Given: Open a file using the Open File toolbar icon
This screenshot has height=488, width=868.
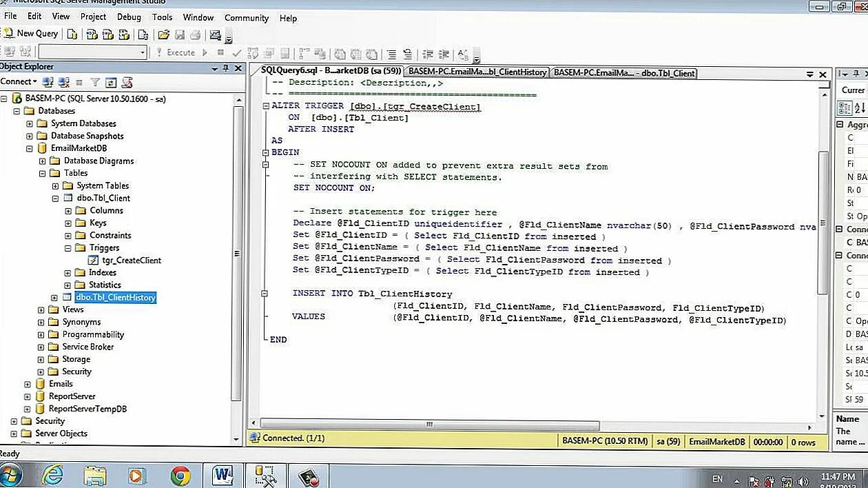Looking at the screenshot, I should click(x=163, y=33).
